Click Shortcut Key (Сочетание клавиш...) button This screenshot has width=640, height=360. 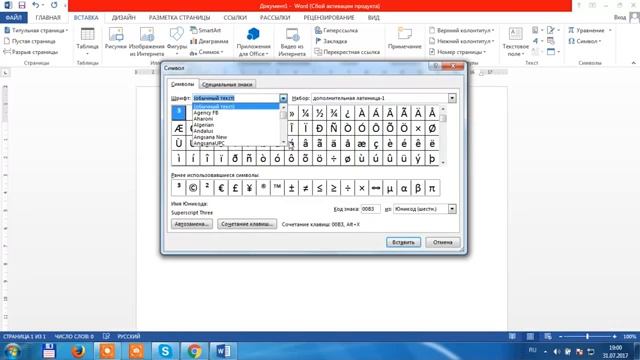[247, 224]
